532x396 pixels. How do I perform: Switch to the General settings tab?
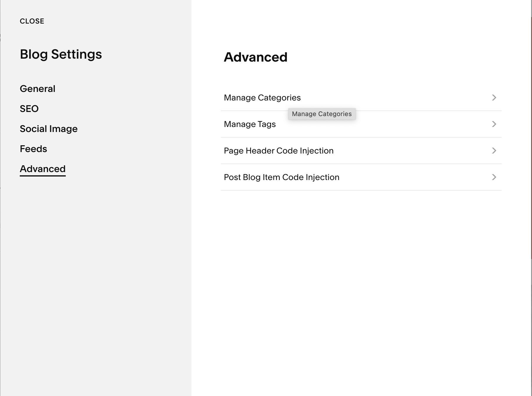(37, 89)
